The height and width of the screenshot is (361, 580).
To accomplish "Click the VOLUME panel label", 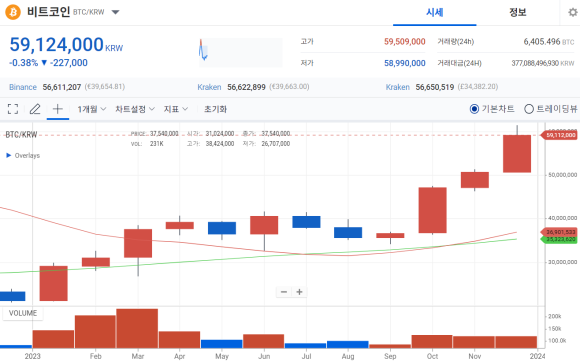I will pyautogui.click(x=23, y=313).
